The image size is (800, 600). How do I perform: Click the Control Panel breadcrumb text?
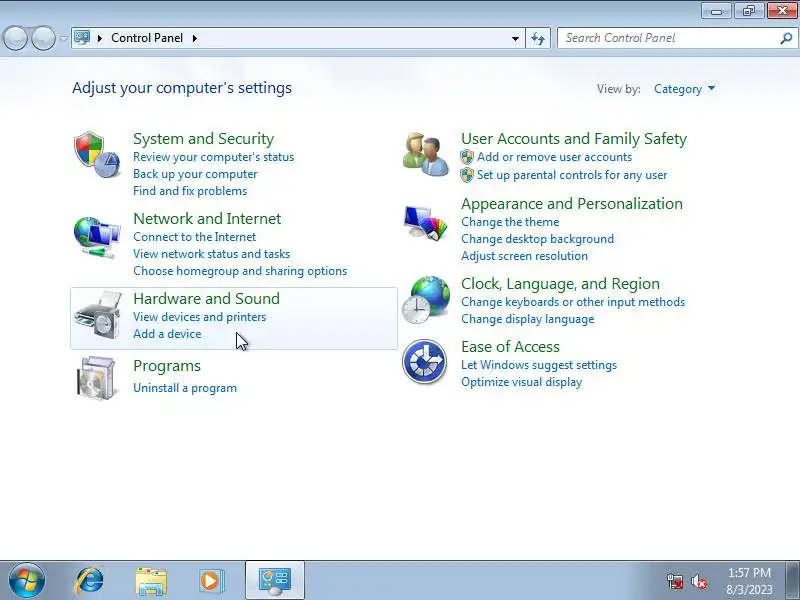pyautogui.click(x=147, y=38)
